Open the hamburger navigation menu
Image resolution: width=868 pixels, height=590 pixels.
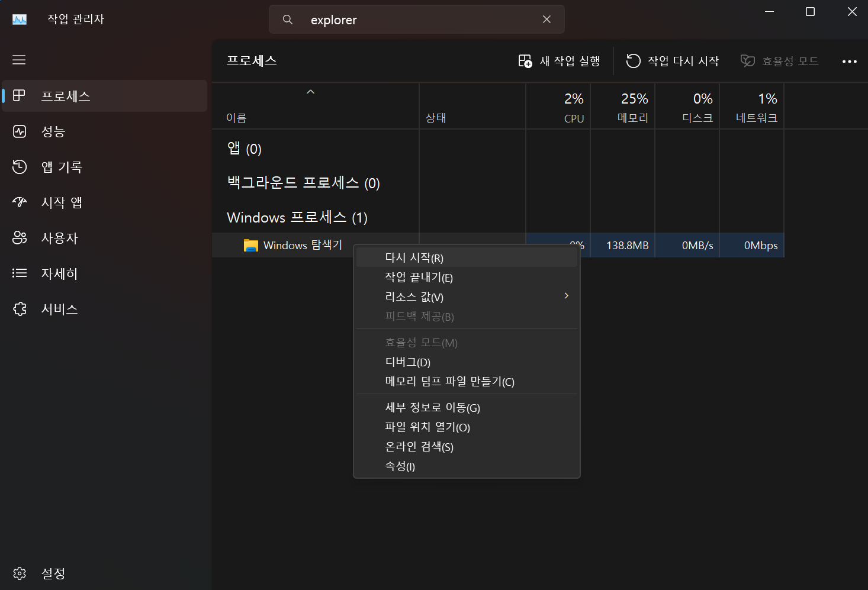tap(19, 60)
